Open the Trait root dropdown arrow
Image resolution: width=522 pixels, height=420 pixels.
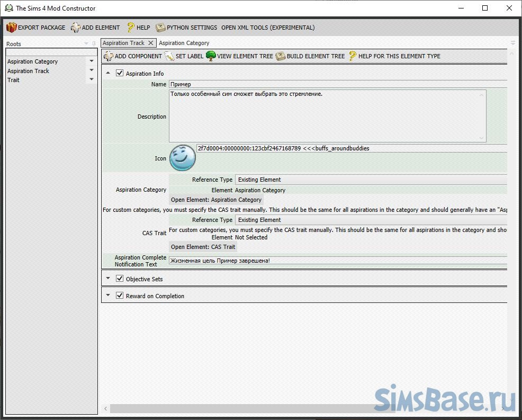(92, 80)
